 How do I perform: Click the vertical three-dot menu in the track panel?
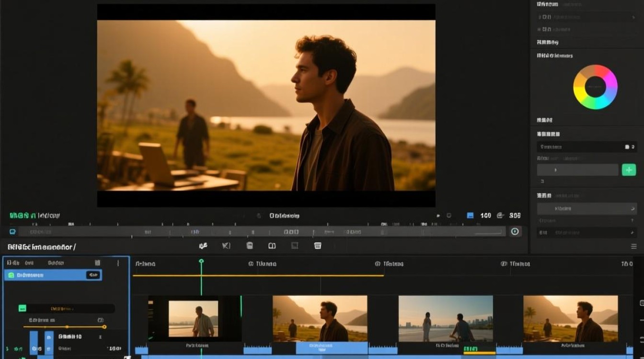click(x=118, y=263)
